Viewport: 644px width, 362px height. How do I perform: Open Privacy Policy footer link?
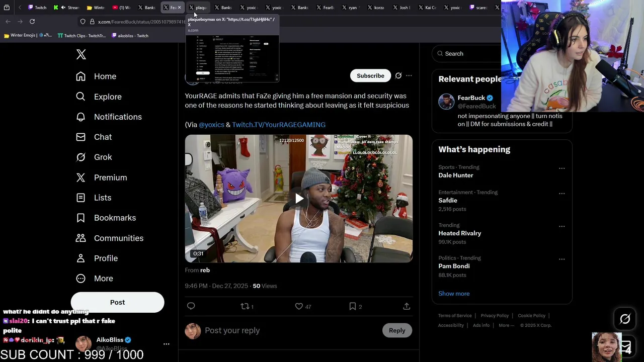click(495, 316)
